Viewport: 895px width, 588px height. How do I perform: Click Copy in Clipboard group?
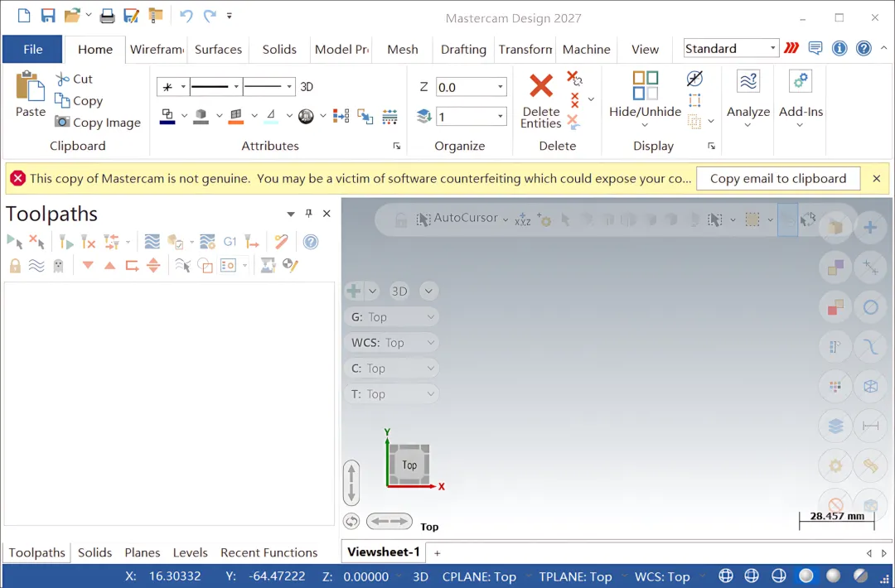click(79, 101)
